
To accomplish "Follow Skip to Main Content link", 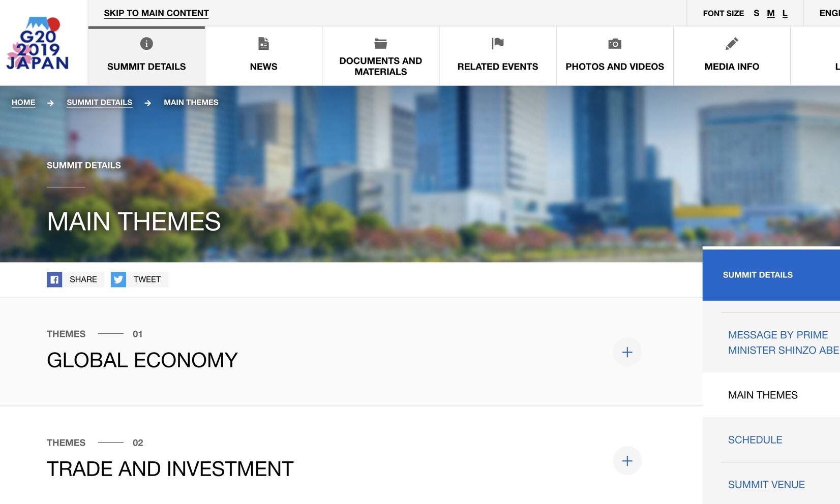I will [156, 13].
